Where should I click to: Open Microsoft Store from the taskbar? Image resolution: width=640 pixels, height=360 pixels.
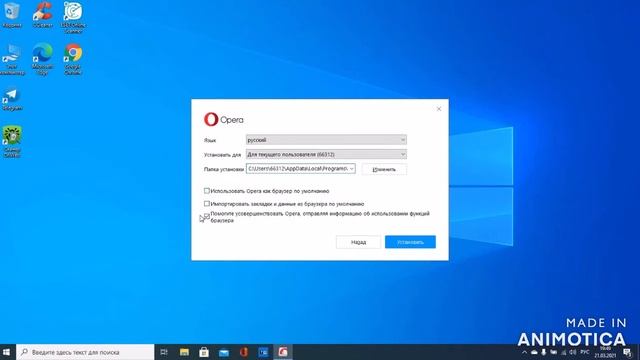(204, 352)
